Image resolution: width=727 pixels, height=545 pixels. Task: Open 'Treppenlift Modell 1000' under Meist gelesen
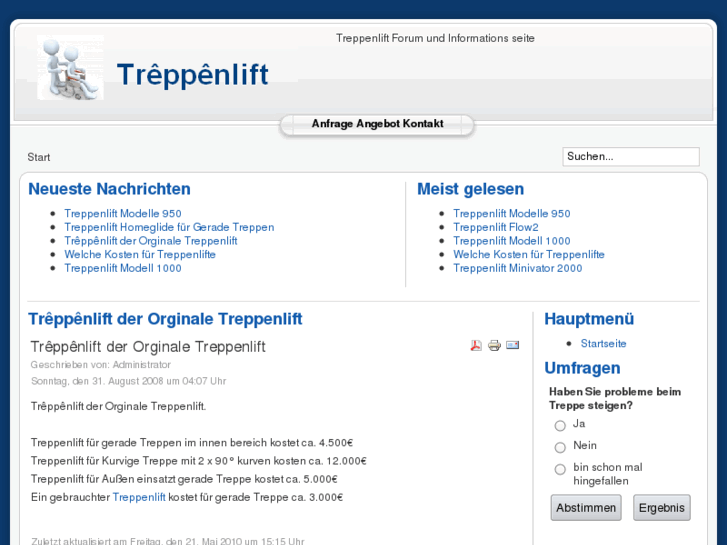(x=512, y=241)
